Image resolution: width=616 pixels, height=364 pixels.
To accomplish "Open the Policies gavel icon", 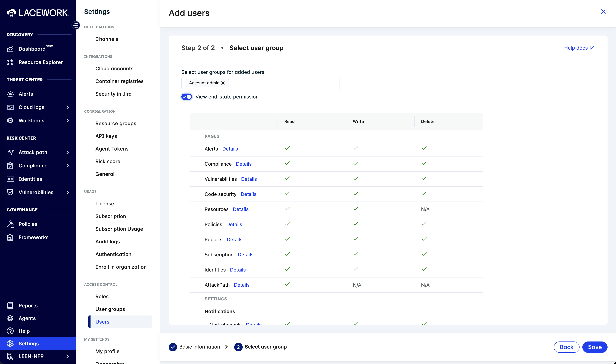I will coord(10,224).
